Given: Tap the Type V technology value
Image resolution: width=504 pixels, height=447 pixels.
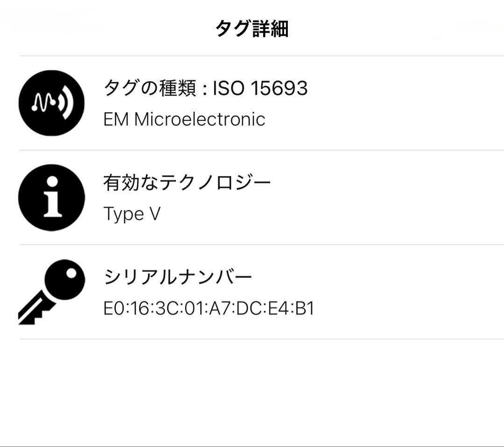Looking at the screenshot, I should pyautogui.click(x=132, y=214).
